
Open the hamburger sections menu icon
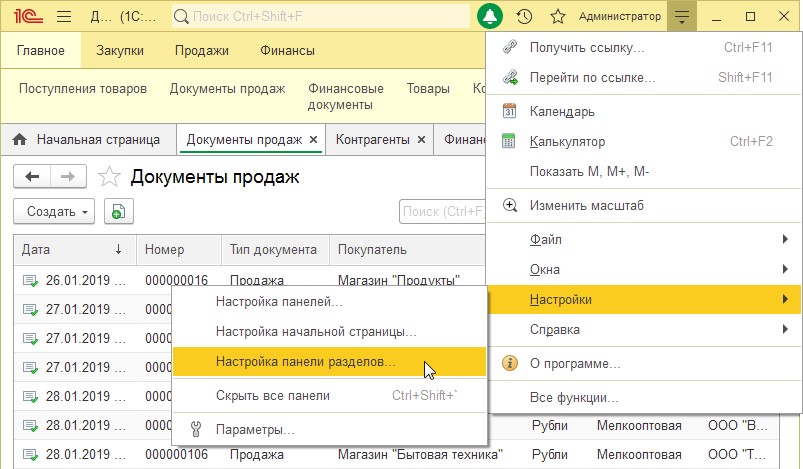[x=64, y=17]
